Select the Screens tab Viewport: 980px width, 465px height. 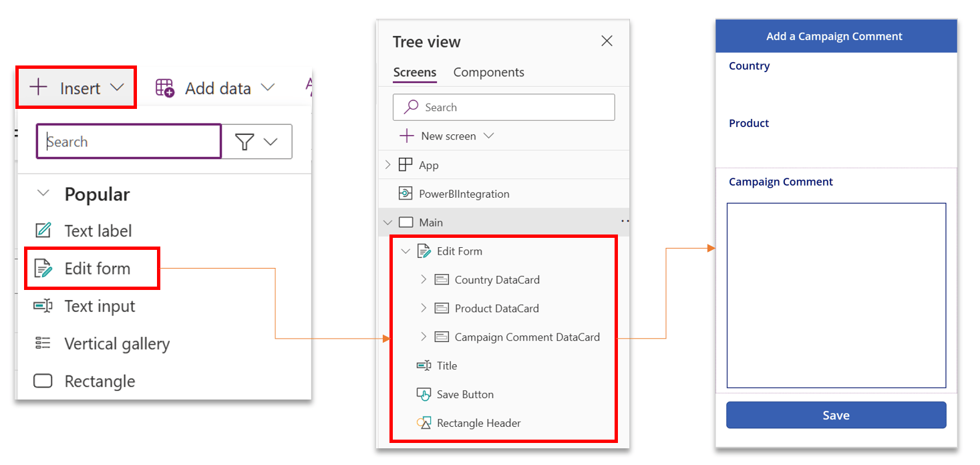pos(415,72)
